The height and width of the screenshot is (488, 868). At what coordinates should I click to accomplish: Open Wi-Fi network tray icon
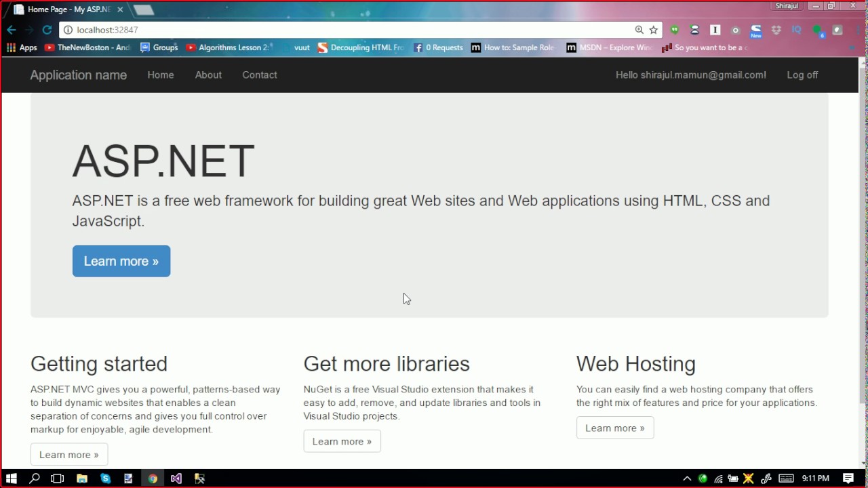click(x=718, y=479)
